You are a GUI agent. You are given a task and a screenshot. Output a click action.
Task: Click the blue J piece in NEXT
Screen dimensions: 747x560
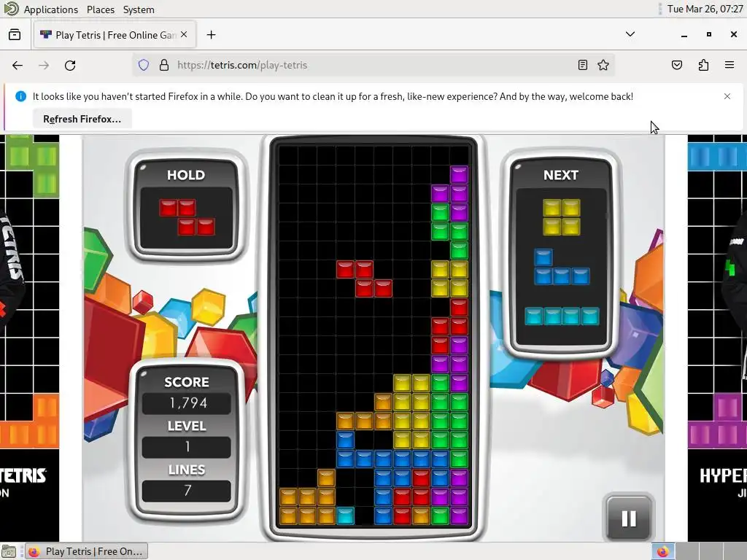click(562, 267)
